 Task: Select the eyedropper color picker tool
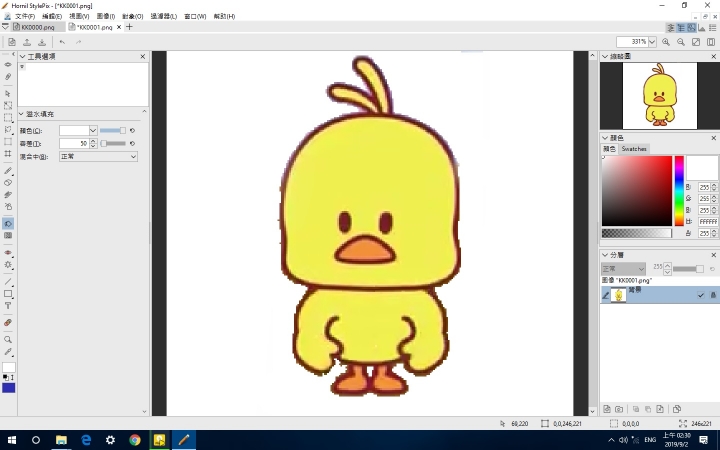8,352
